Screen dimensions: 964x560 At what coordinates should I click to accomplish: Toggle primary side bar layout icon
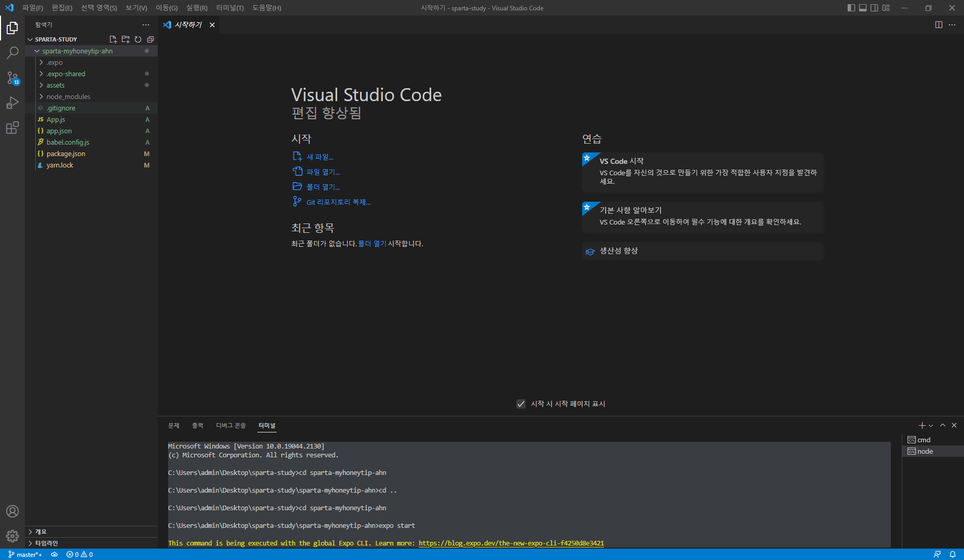pyautogui.click(x=851, y=8)
